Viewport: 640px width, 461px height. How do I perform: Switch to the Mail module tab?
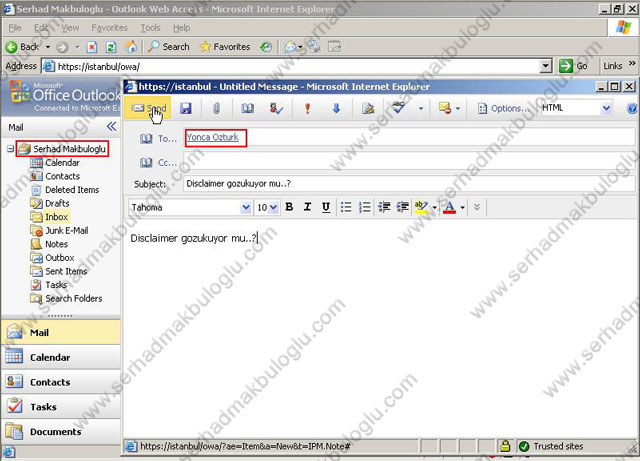(61, 332)
